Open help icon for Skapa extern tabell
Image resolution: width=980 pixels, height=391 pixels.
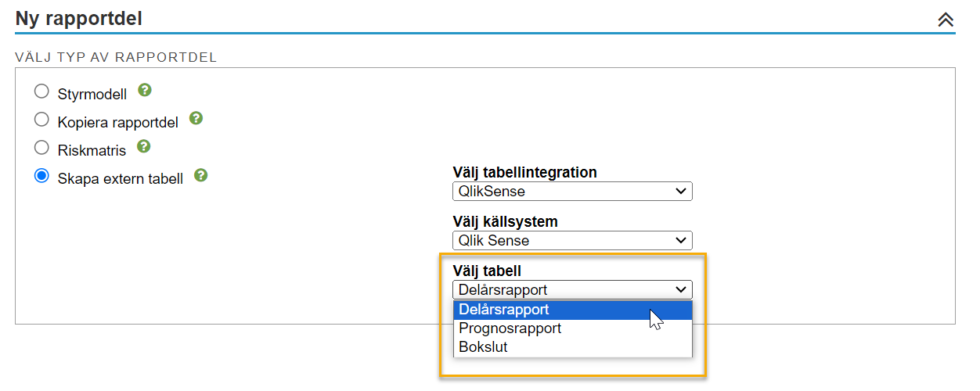[201, 175]
